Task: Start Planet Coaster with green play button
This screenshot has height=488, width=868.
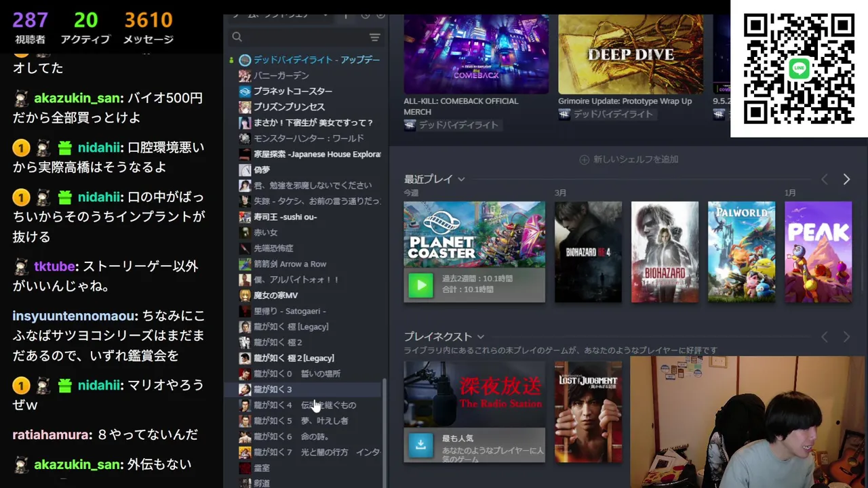Action: (x=420, y=285)
